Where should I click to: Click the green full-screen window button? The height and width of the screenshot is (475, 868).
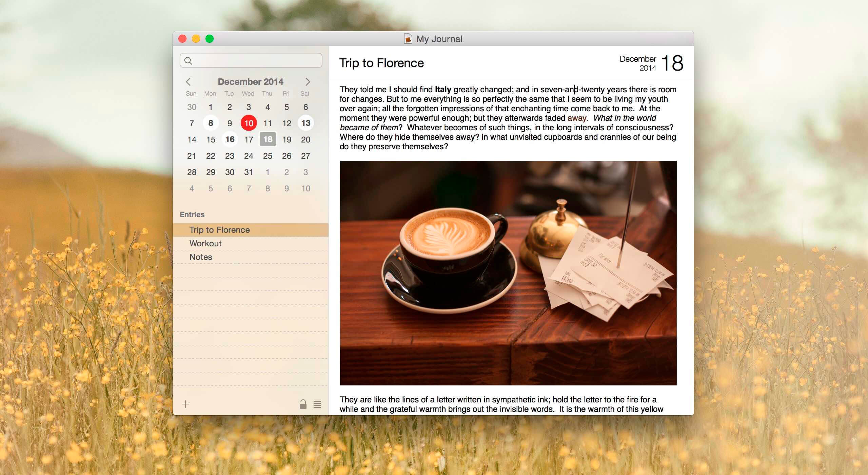tap(210, 39)
